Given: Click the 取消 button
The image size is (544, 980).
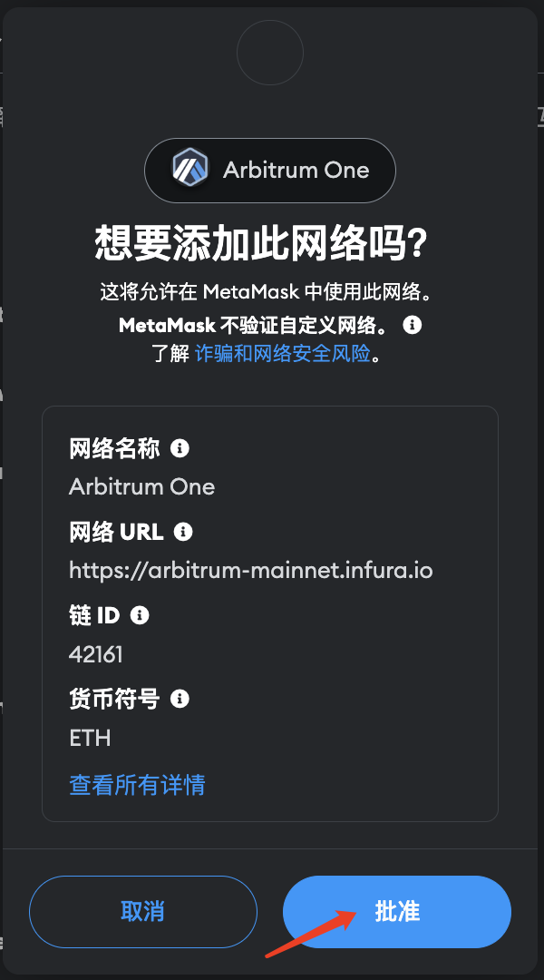Looking at the screenshot, I should point(143,912).
